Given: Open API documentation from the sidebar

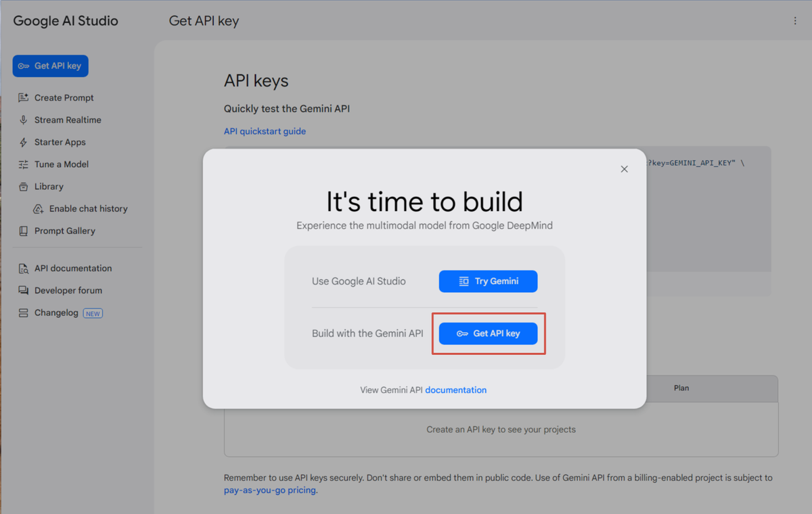Looking at the screenshot, I should (73, 268).
